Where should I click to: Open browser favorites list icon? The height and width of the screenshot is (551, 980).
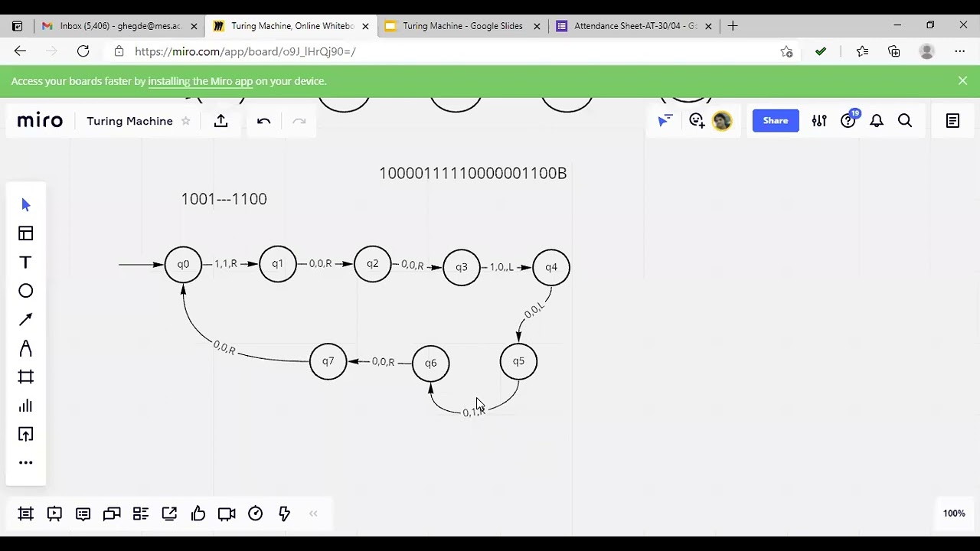[863, 51]
